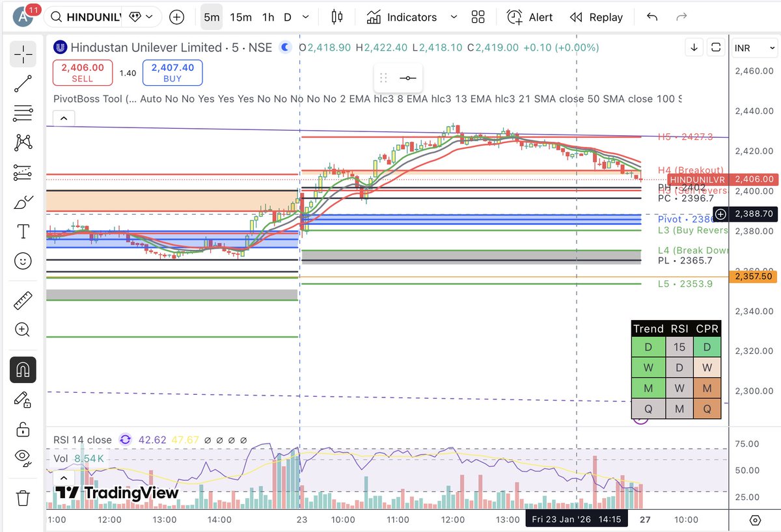Click the green Trend D cell
This screenshot has width=781, height=532.
(648, 347)
